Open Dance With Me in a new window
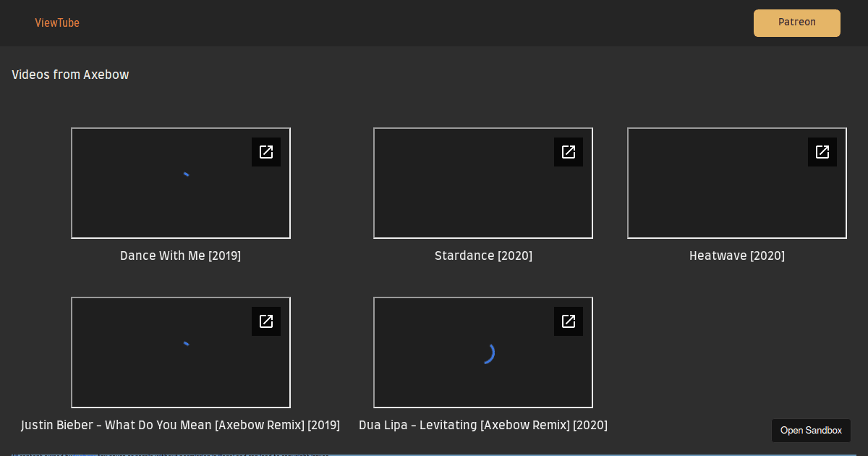Screen dimensions: 868x456 tap(266, 152)
